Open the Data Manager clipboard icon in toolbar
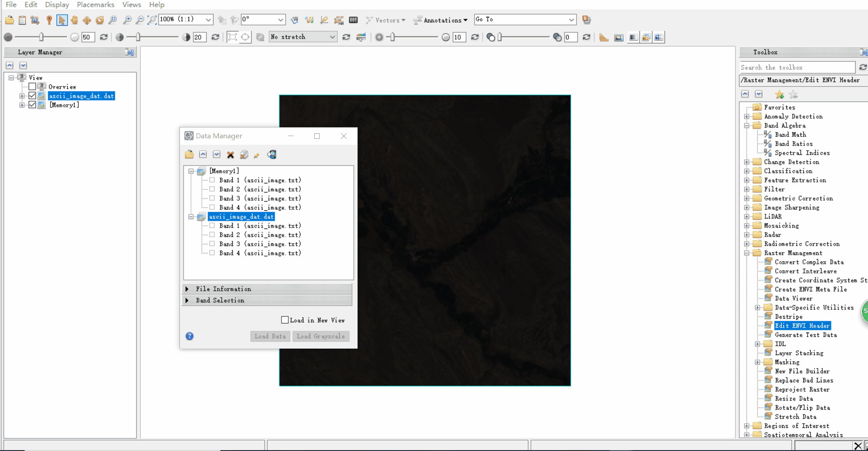Viewport: 868px width, 451px height. click(x=22, y=20)
